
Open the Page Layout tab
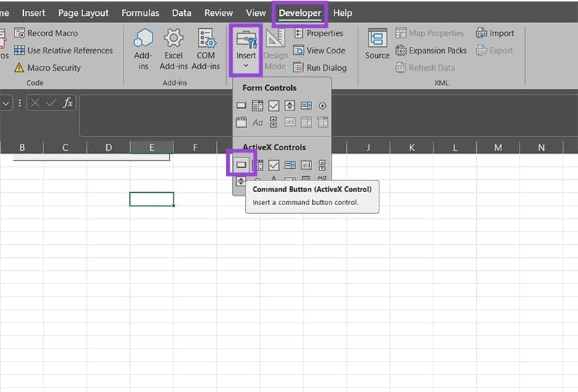click(x=83, y=13)
